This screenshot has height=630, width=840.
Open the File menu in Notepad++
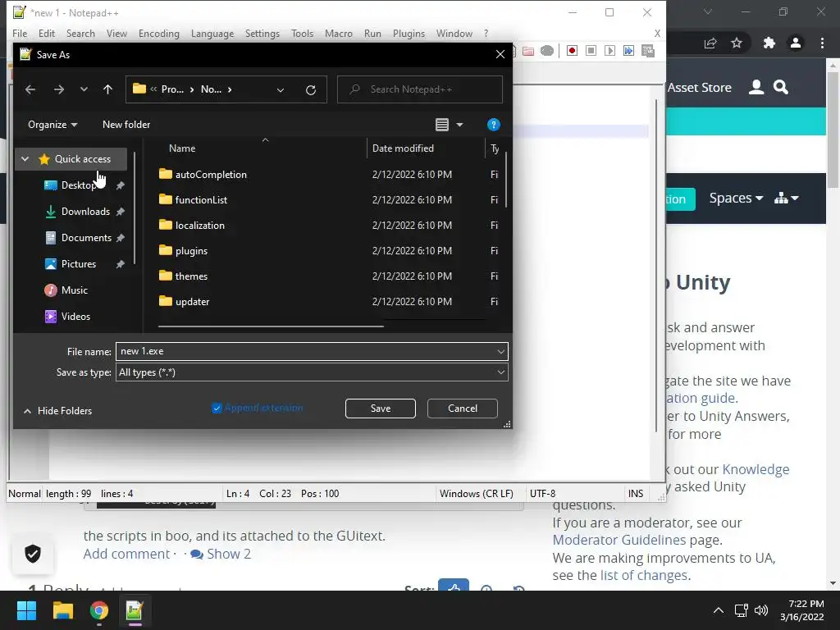[20, 33]
